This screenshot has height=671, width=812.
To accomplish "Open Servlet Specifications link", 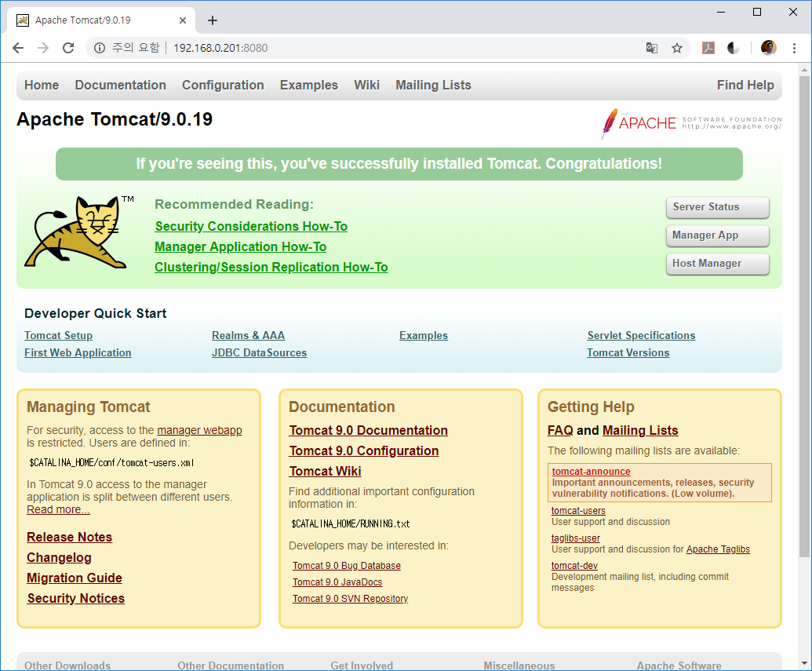I will (641, 336).
